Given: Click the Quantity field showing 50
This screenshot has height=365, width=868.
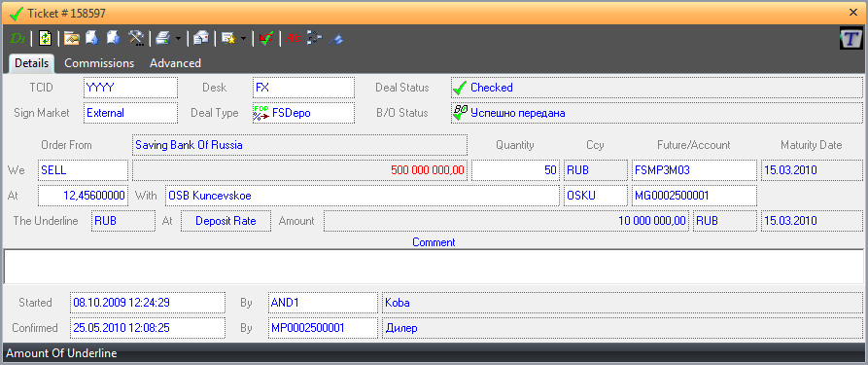Looking at the screenshot, I should coord(515,170).
